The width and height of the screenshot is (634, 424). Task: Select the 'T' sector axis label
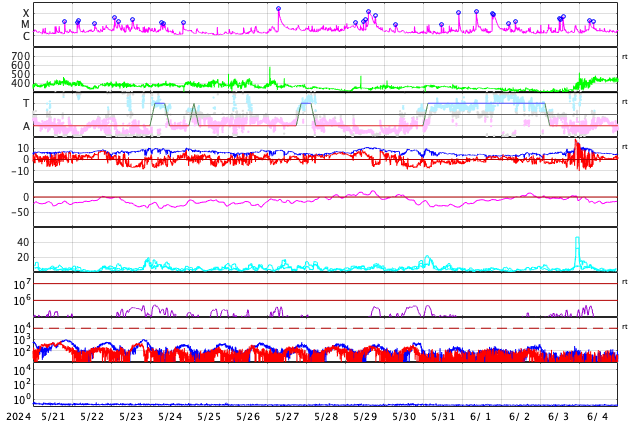[26, 103]
